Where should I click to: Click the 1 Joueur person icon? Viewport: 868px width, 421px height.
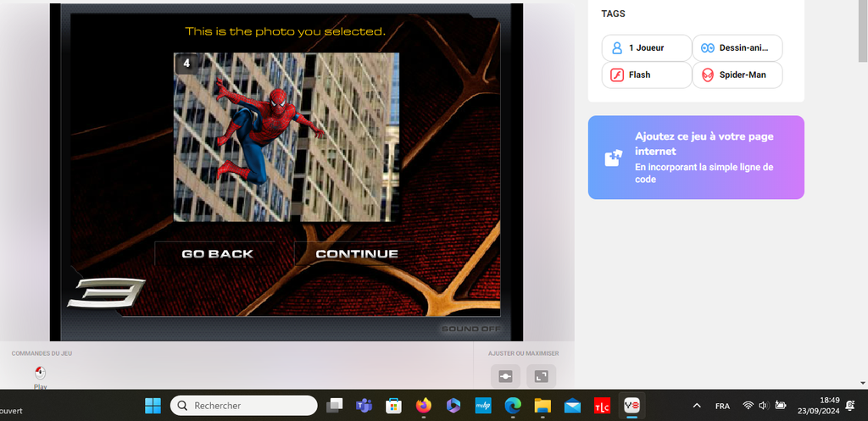click(617, 48)
